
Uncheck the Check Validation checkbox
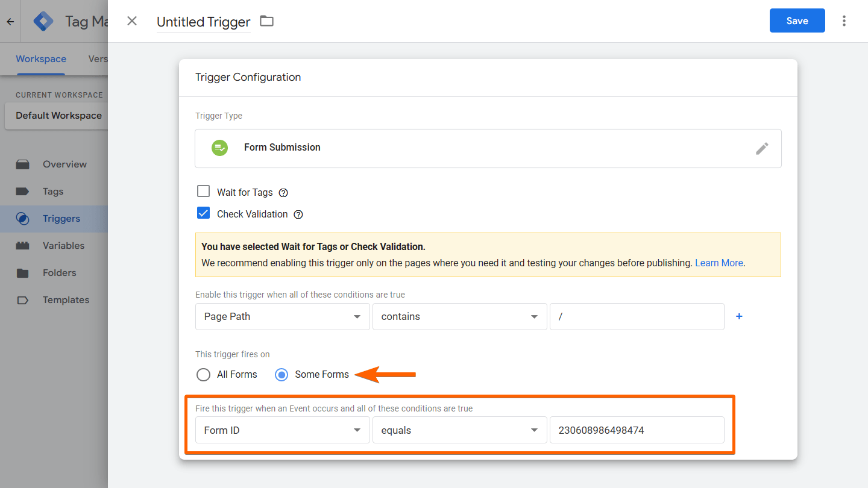tap(203, 213)
